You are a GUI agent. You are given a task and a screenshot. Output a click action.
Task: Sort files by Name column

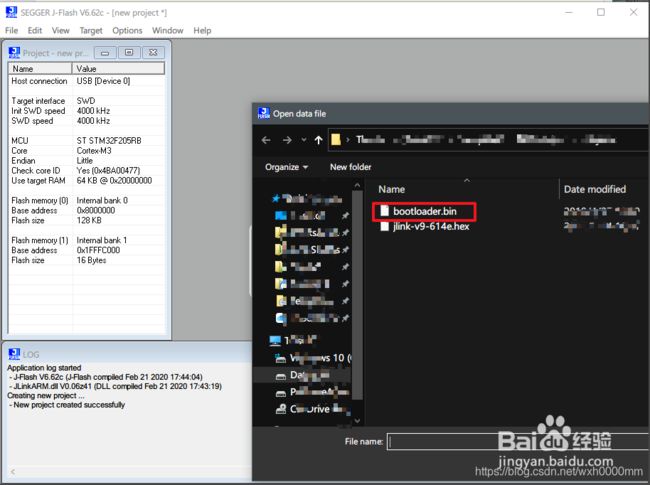[x=391, y=189]
